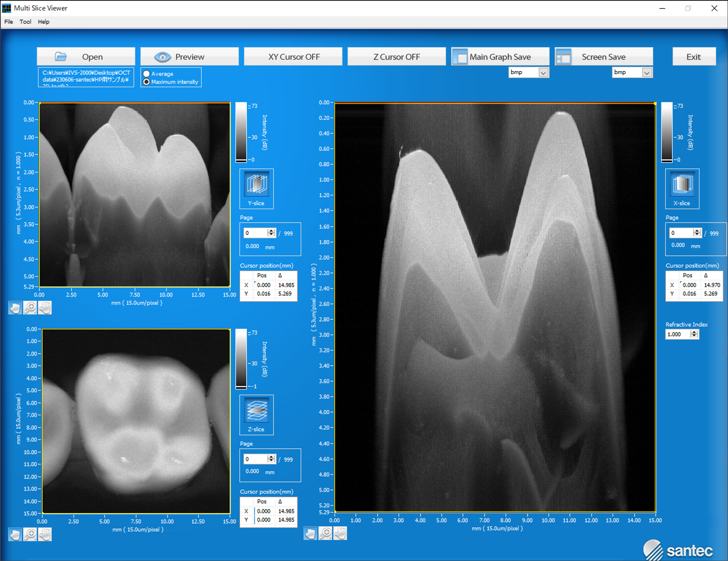
Task: Click the Screen Save button
Action: click(x=604, y=56)
